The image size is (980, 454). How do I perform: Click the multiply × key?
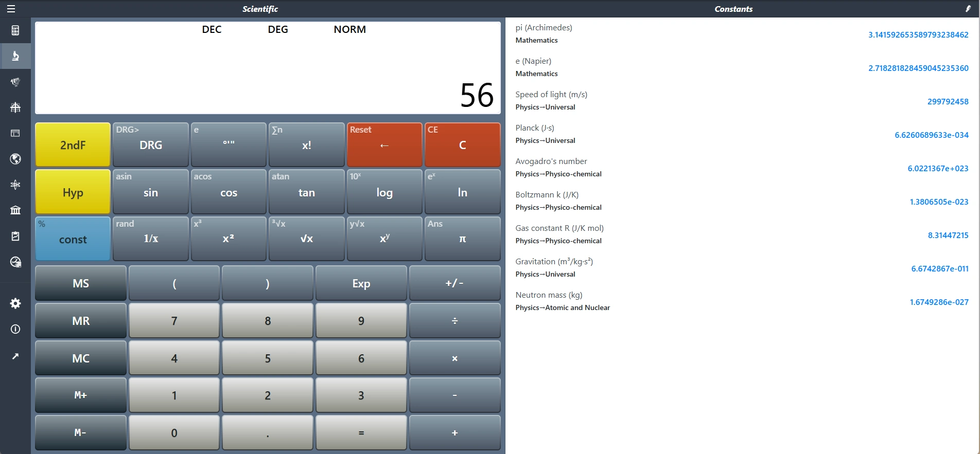click(455, 358)
